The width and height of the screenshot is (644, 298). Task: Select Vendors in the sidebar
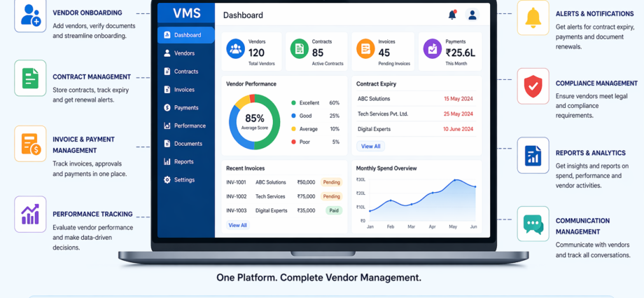click(x=184, y=53)
